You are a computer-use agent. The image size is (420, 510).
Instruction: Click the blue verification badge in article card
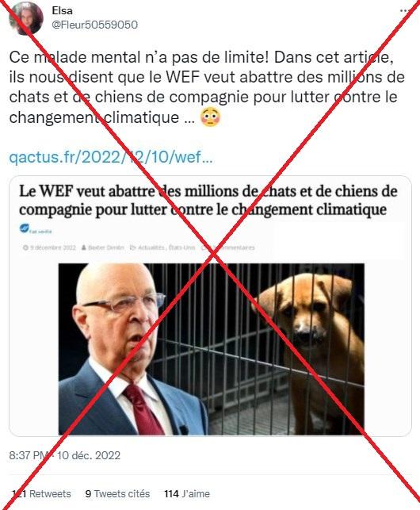coord(24,228)
